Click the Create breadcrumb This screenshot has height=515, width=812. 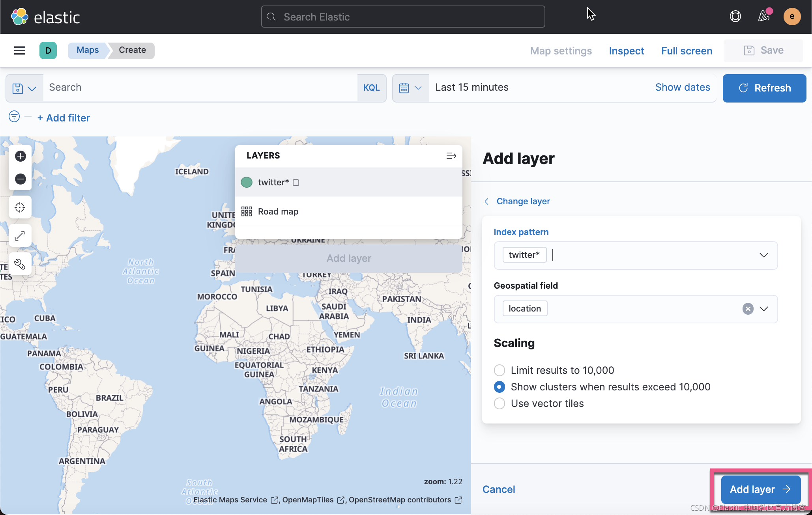(x=133, y=50)
